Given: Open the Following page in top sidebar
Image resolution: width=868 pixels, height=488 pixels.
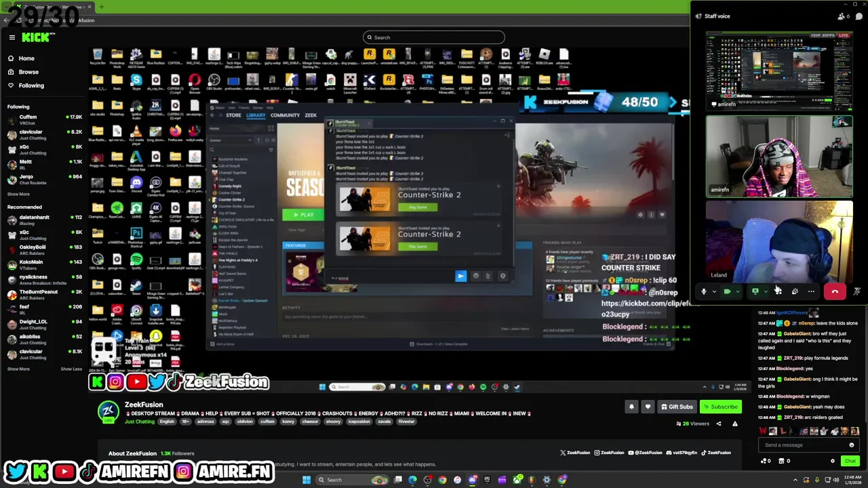Looking at the screenshot, I should coord(31,85).
